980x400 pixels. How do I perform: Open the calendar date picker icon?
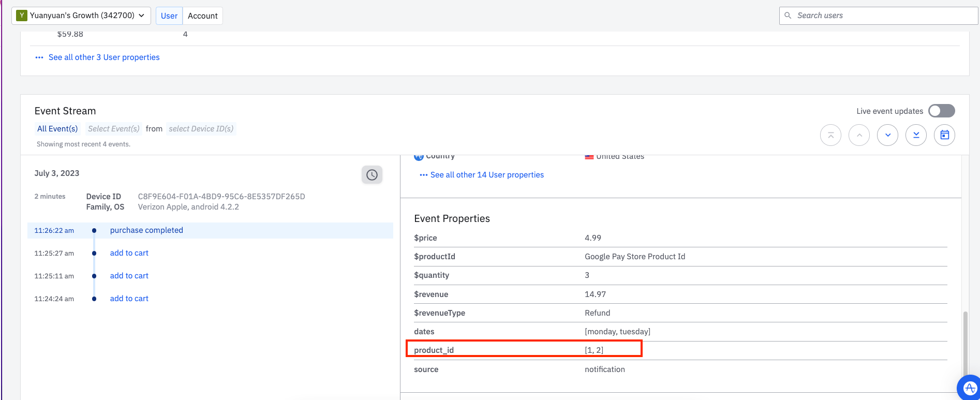(x=944, y=136)
